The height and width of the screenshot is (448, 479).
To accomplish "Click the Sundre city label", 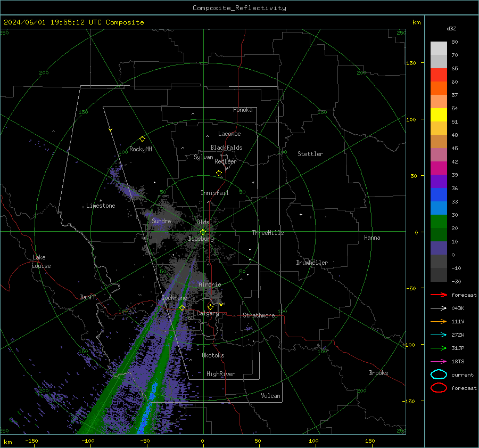I will click(161, 221).
